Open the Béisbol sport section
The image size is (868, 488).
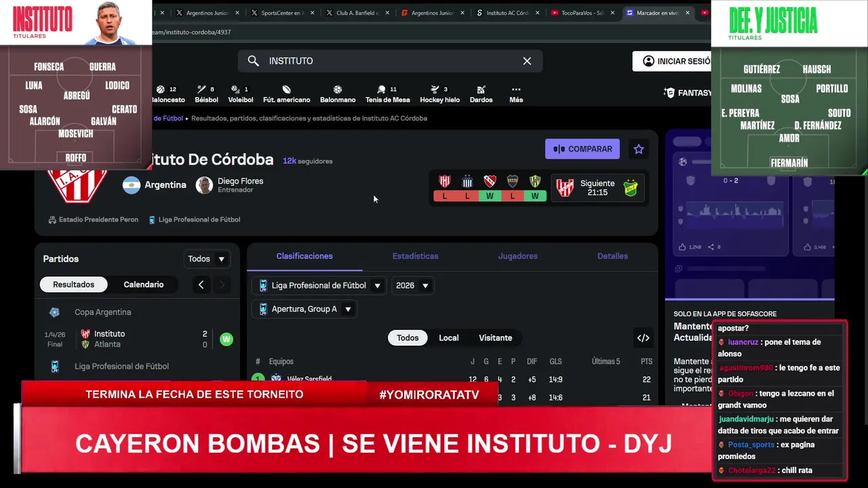click(x=206, y=94)
